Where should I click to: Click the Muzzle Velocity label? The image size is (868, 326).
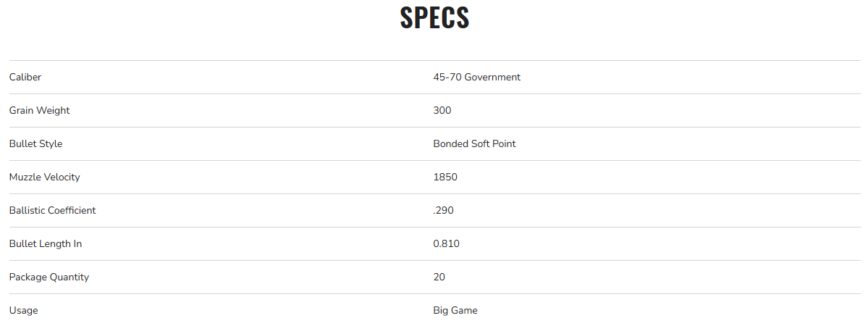tap(44, 177)
